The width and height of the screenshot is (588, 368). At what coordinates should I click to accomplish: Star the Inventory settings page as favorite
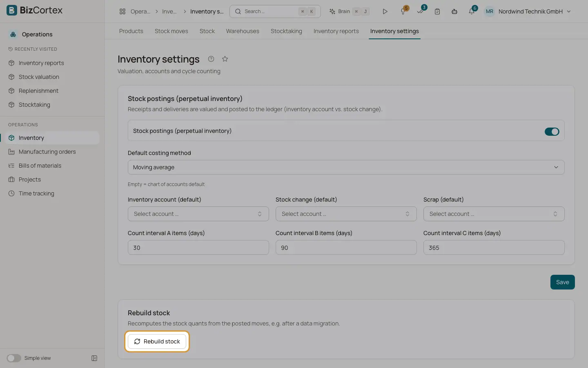[225, 59]
